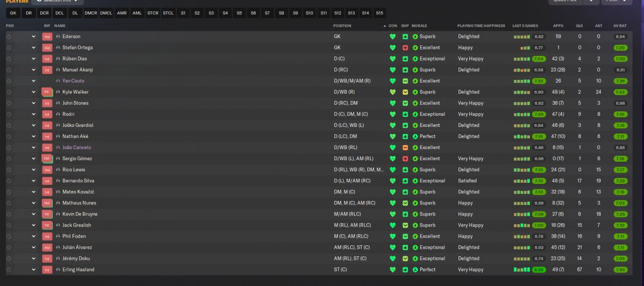Click Stefan Ortega's Hol status badge
The image size is (644, 286).
(47, 48)
